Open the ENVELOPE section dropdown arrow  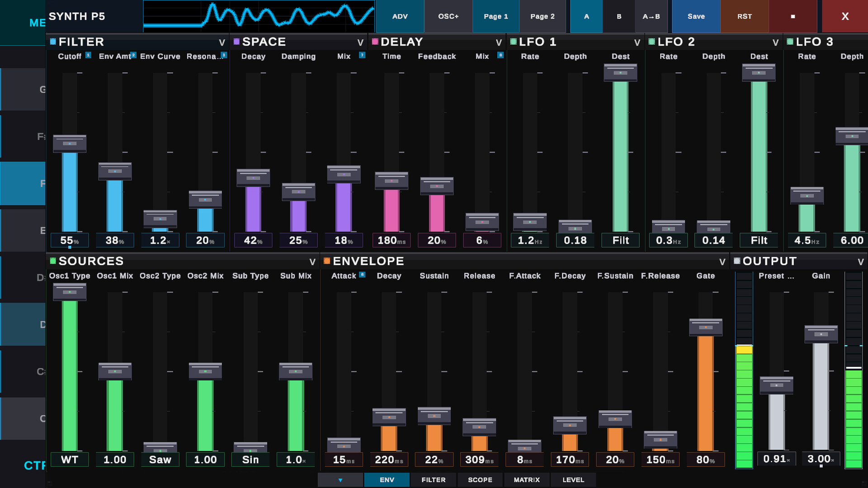pos(722,262)
